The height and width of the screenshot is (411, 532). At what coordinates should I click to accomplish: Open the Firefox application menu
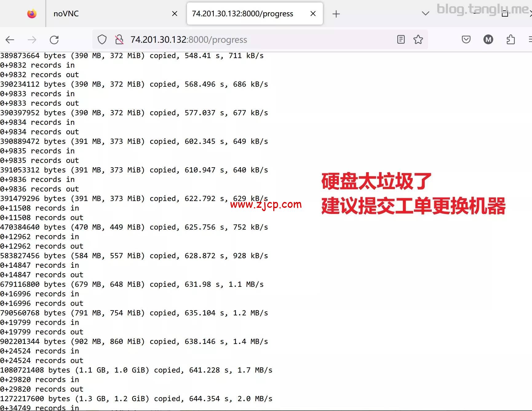pos(530,39)
